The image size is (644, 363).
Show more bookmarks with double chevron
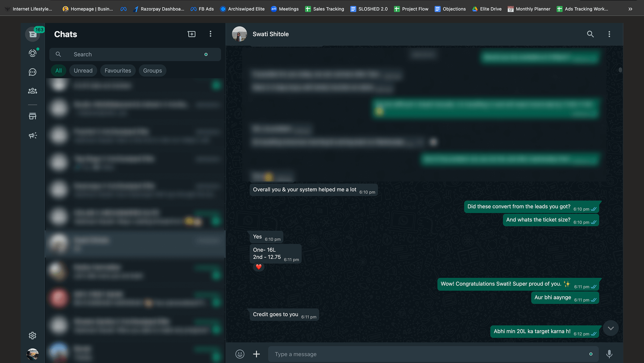point(630,9)
